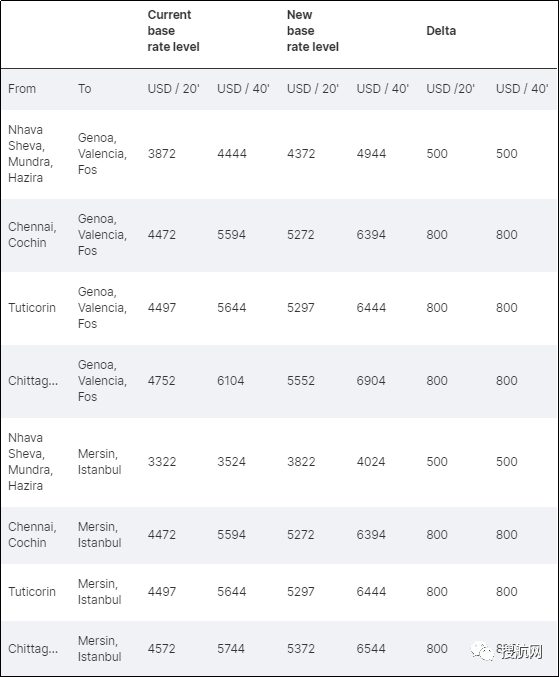Click the WeChat watermark icon

click(x=482, y=651)
